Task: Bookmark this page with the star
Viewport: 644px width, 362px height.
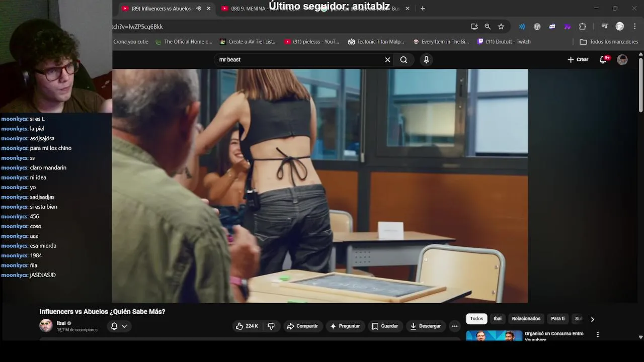Action: click(x=501, y=27)
